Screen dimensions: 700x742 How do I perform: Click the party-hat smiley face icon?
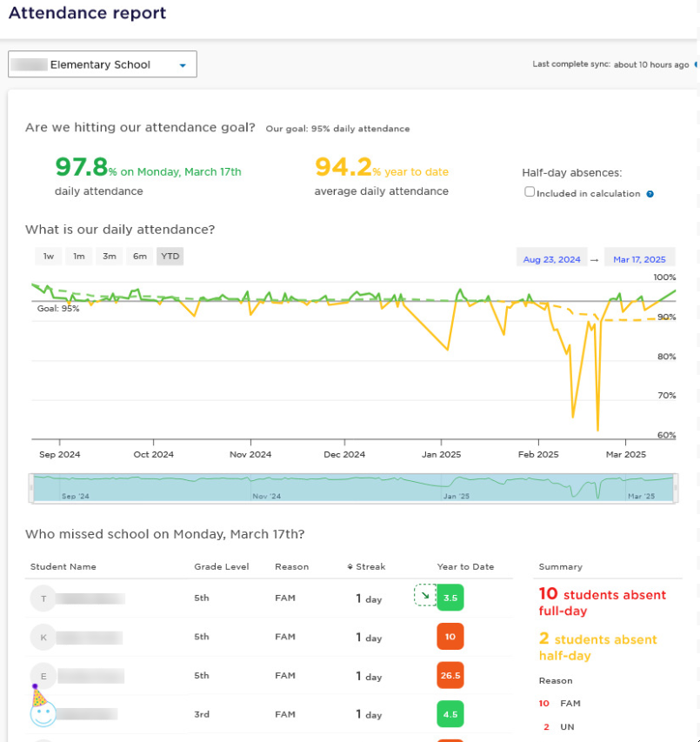[43, 708]
